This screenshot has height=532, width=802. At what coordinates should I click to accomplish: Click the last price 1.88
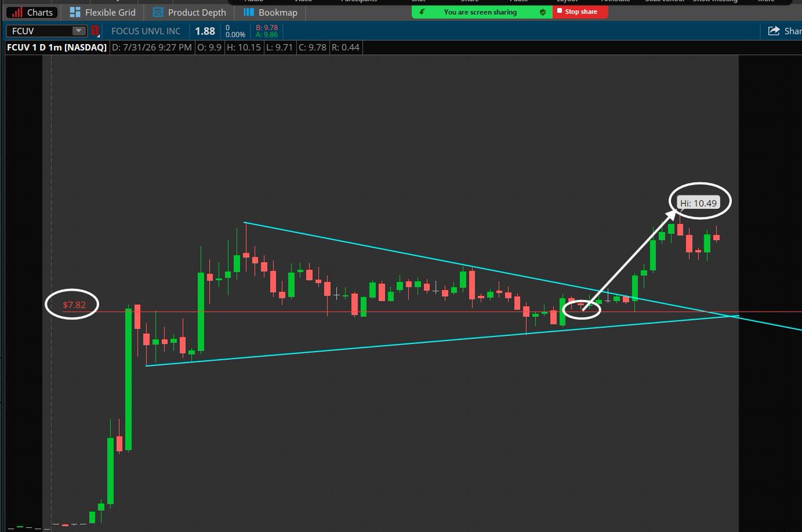[x=205, y=31]
